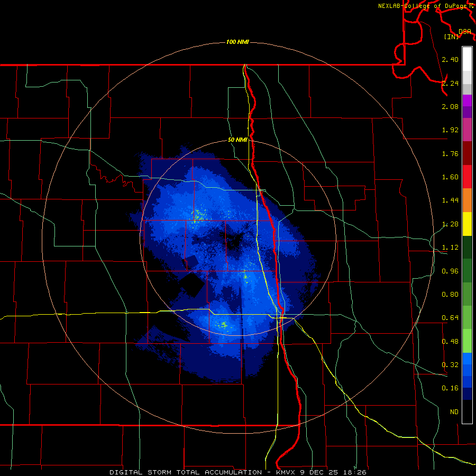This screenshot has width=476, height=476.
Task: Select the 0.48 legend value
Action: (x=450, y=342)
